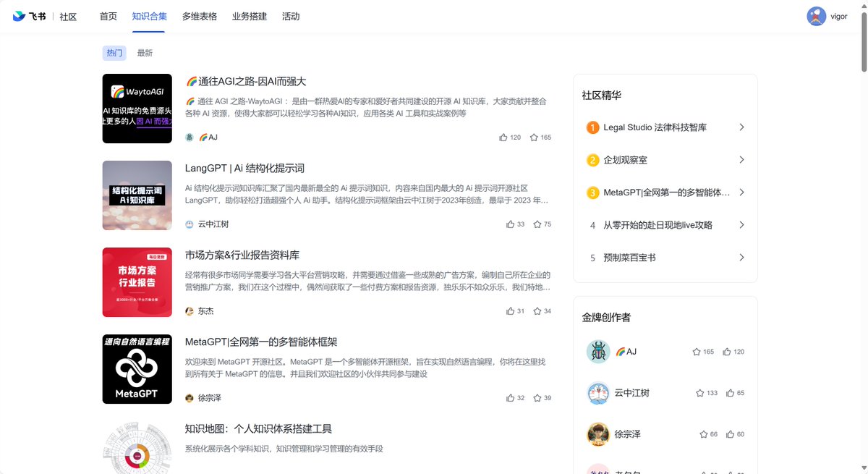Click the star icon on 通往AGI之路 article
Viewport: 868px width, 474px height.
[534, 137]
